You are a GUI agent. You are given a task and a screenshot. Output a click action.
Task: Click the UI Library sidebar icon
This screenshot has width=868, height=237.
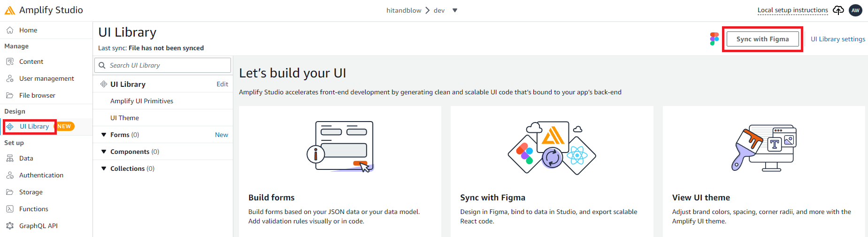click(x=10, y=126)
